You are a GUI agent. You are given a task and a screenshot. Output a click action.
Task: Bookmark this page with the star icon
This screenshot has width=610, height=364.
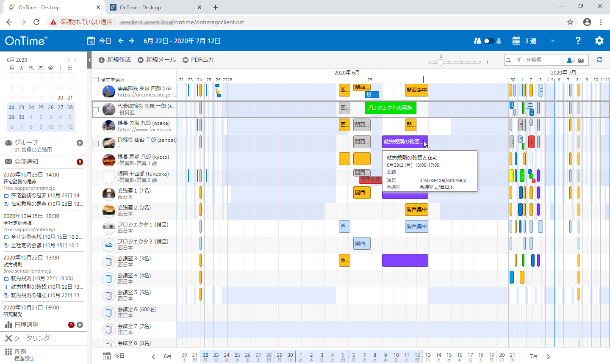(570, 22)
